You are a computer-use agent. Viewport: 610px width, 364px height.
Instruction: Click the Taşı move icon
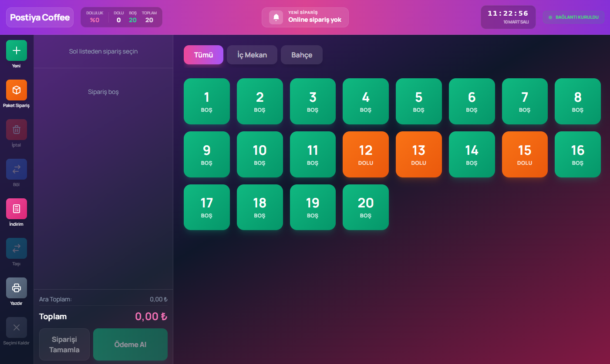(16, 249)
